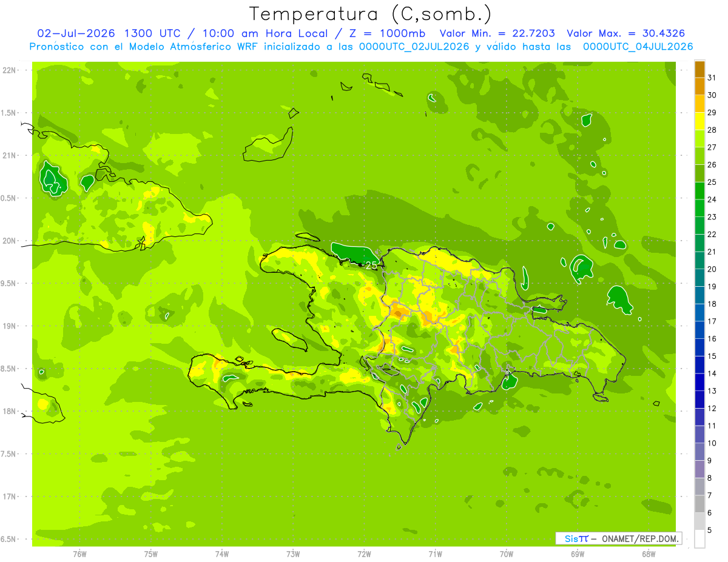728x562 pixels.
Task: Select the orange swatch between 29 and 30
Action: click(699, 104)
